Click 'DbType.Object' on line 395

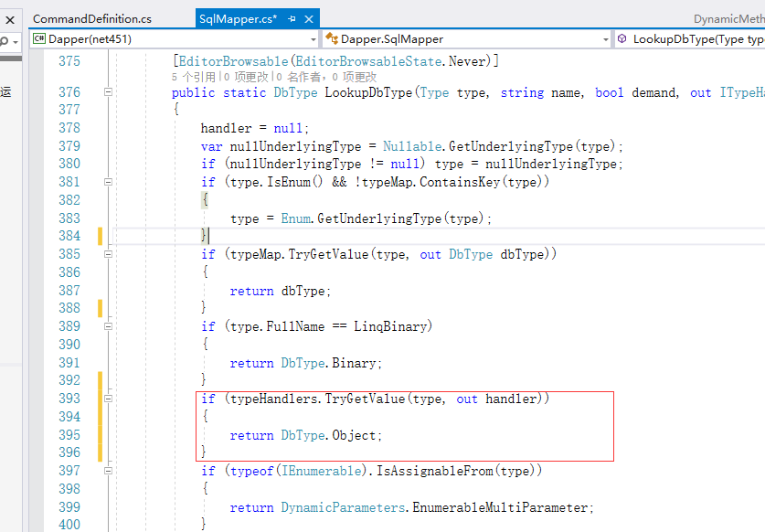[x=328, y=435]
